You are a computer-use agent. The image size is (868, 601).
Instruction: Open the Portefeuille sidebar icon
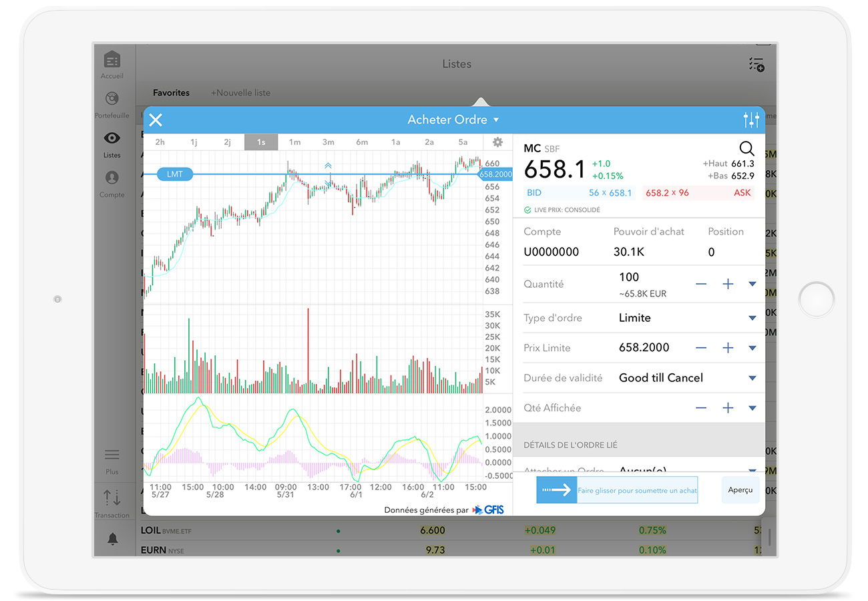[112, 99]
